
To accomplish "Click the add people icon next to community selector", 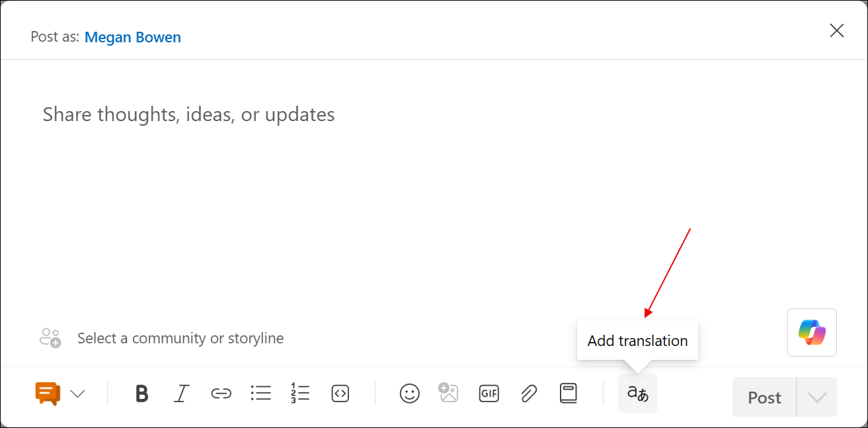I will point(50,337).
